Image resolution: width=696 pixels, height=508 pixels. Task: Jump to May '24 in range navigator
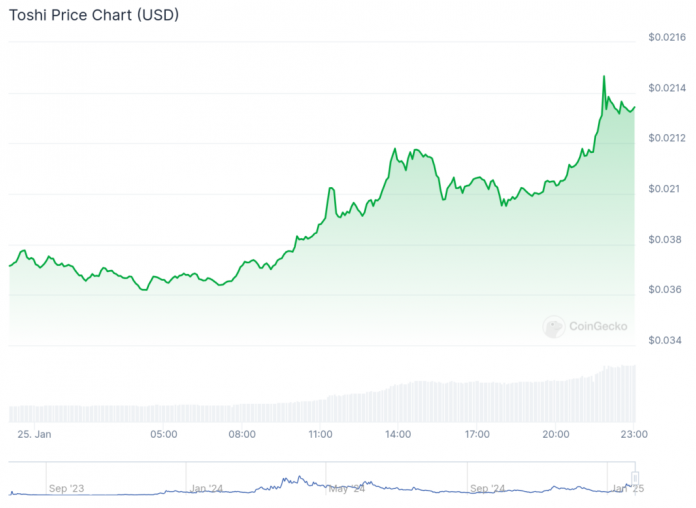pos(345,488)
